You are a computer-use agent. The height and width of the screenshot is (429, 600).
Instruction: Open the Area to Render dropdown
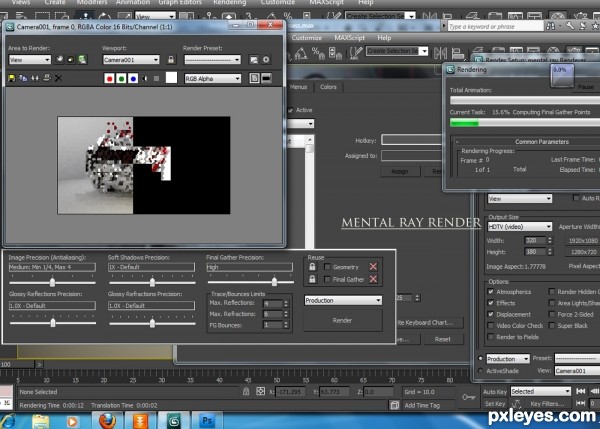click(29, 60)
